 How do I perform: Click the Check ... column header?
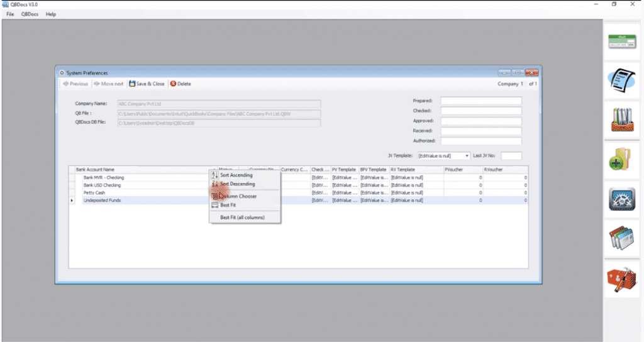[320, 170]
